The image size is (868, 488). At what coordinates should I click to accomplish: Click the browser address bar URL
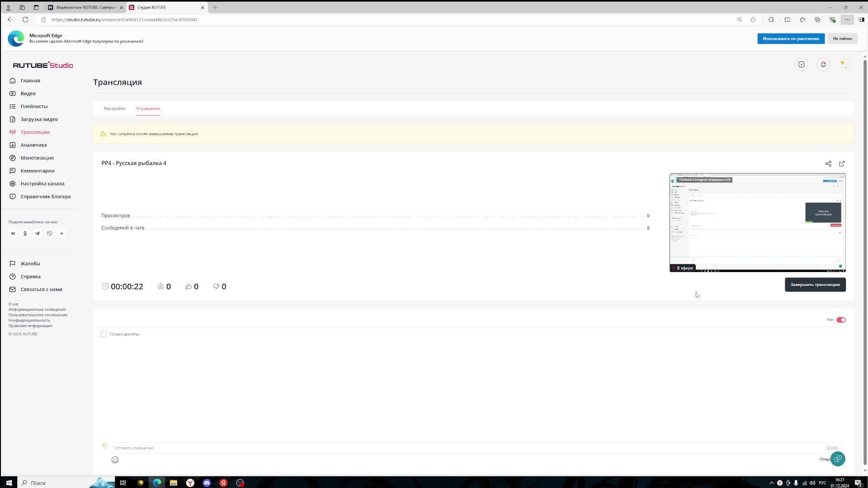coord(124,20)
